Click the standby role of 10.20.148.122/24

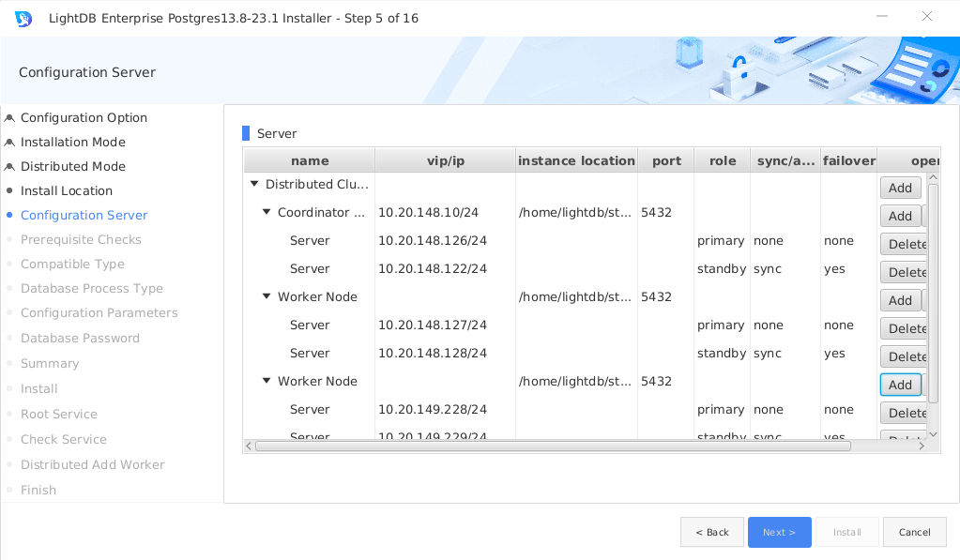[x=722, y=268]
